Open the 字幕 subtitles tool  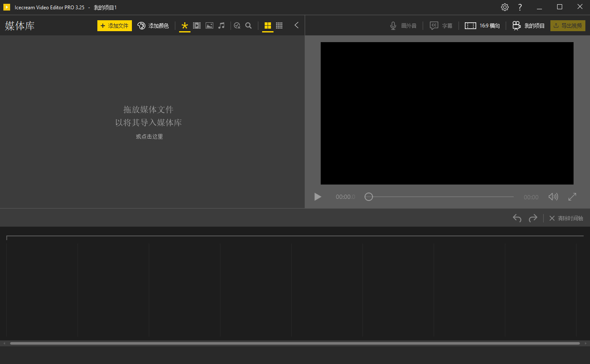tap(441, 25)
